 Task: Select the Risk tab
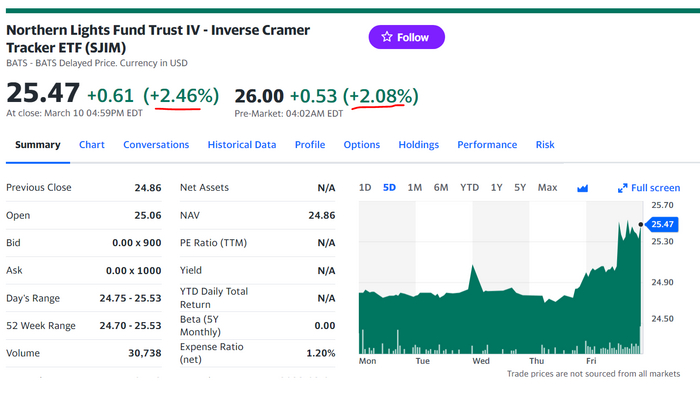545,145
